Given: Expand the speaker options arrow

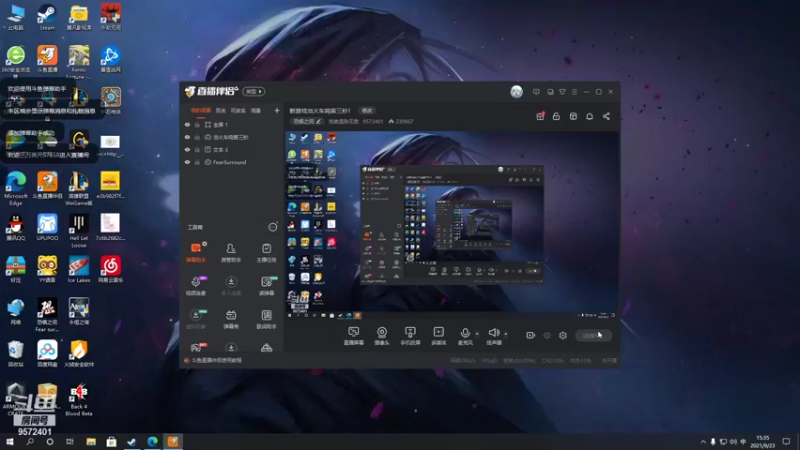Looking at the screenshot, I should tap(506, 334).
